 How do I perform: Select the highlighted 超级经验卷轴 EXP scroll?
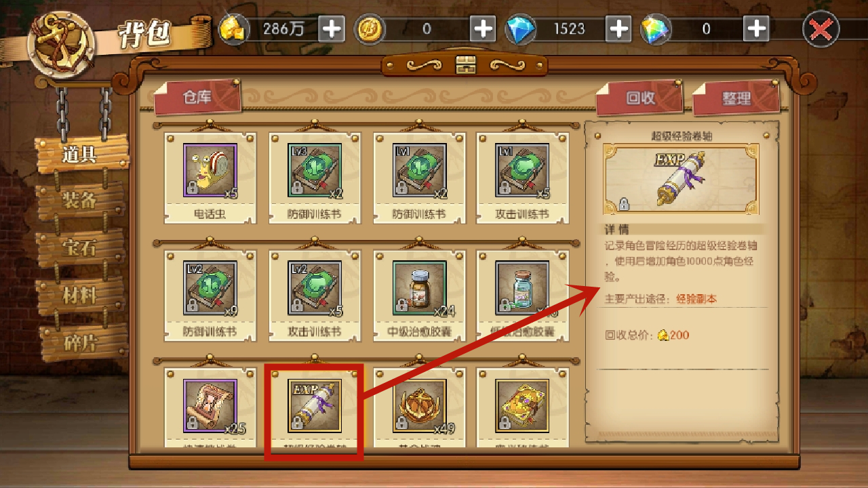click(315, 405)
